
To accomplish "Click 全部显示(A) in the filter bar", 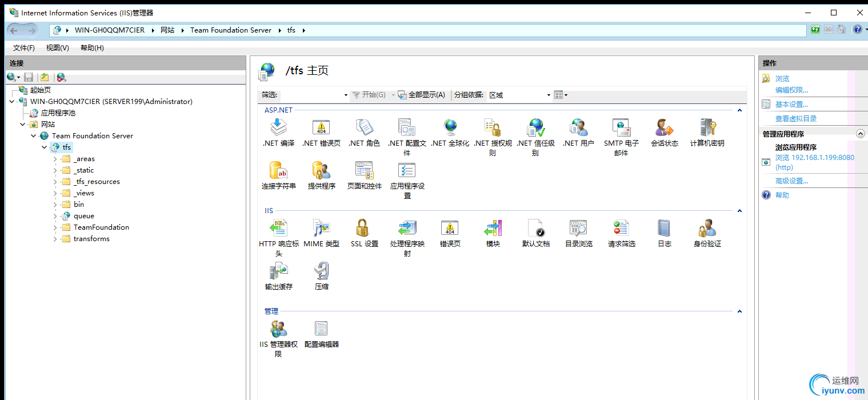I will point(422,95).
